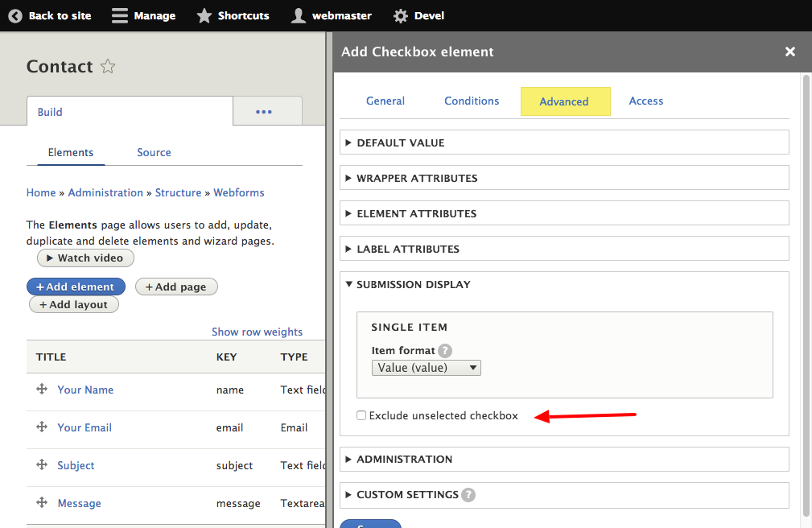Open Webforms breadcrumb link
812x528 pixels.
(239, 192)
